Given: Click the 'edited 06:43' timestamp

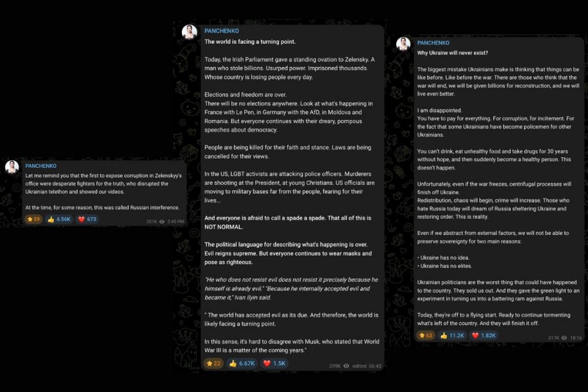Looking at the screenshot, I should click(x=367, y=366).
